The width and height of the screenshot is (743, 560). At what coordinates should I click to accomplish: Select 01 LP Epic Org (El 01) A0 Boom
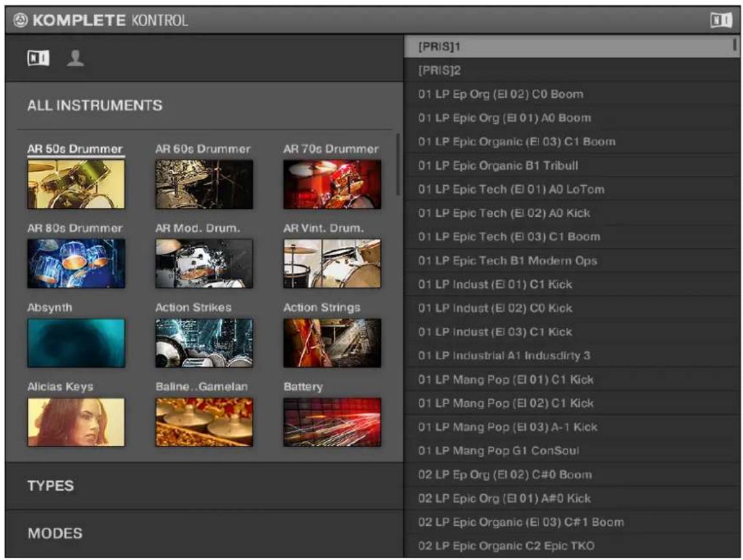click(571, 117)
